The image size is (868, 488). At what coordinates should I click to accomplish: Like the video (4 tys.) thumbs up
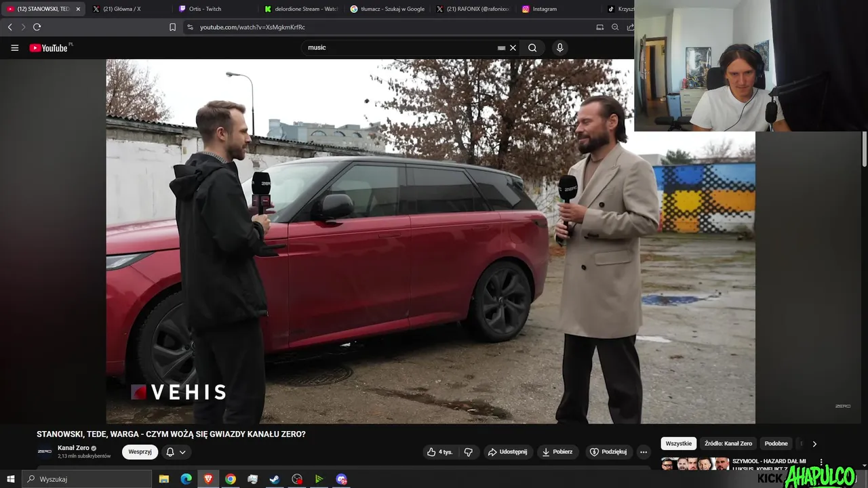click(439, 452)
